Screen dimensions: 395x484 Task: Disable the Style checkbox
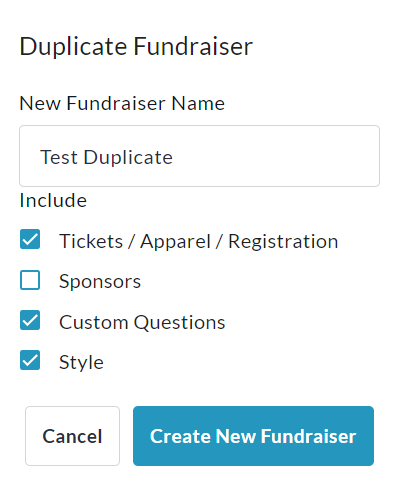tap(30, 360)
